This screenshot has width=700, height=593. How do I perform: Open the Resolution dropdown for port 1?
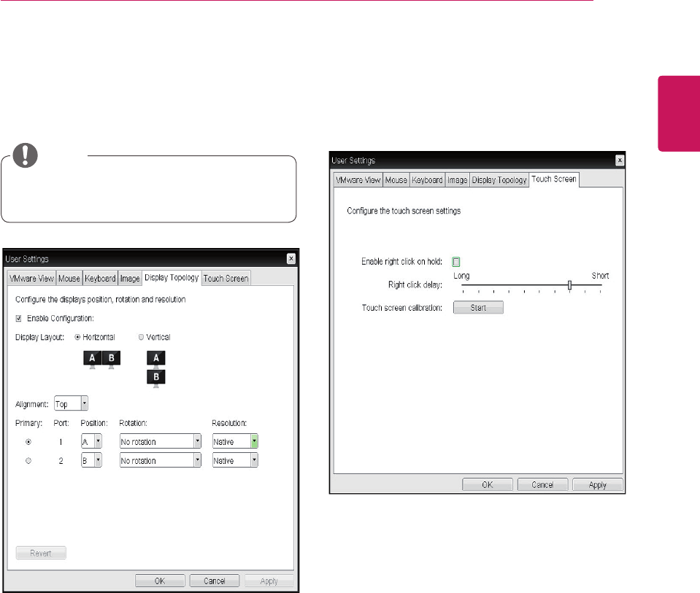[x=235, y=441]
